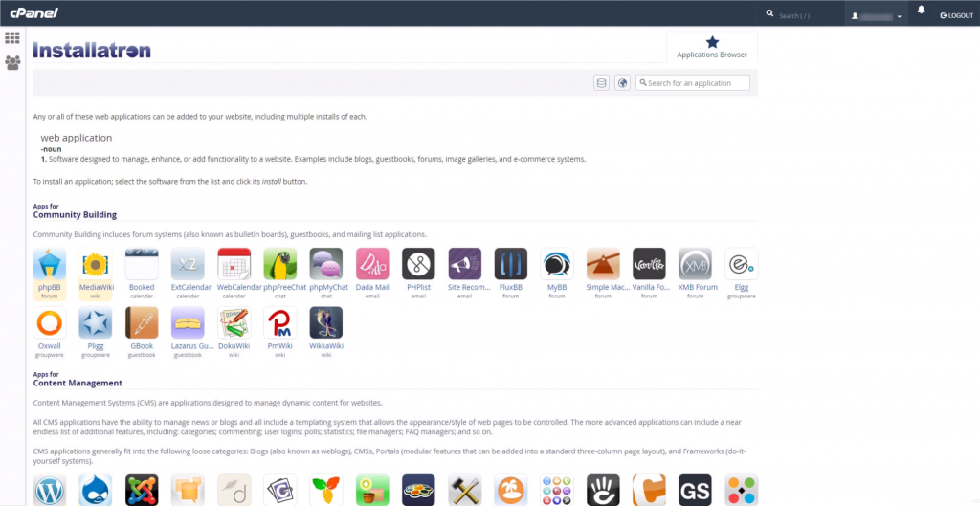Screen dimensions: 980x506
Task: Click the MediaWiki app name link
Action: coord(97,287)
